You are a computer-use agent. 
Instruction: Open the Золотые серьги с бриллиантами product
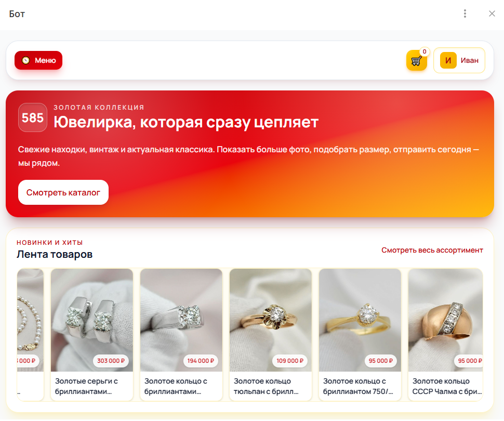pos(92,335)
